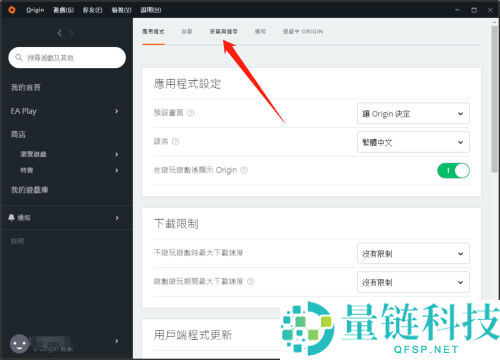Click the 用戶端程式更新 heading
This screenshot has height=360, width=500.
point(193,335)
